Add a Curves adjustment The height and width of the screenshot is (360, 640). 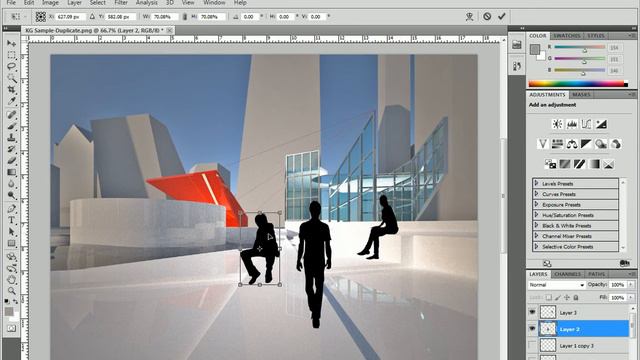pyautogui.click(x=586, y=124)
